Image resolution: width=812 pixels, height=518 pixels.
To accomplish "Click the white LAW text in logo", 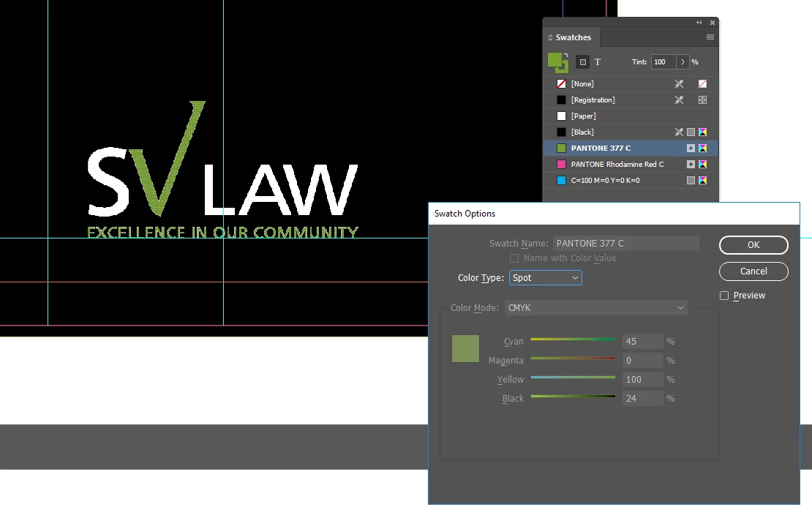I will (x=280, y=189).
